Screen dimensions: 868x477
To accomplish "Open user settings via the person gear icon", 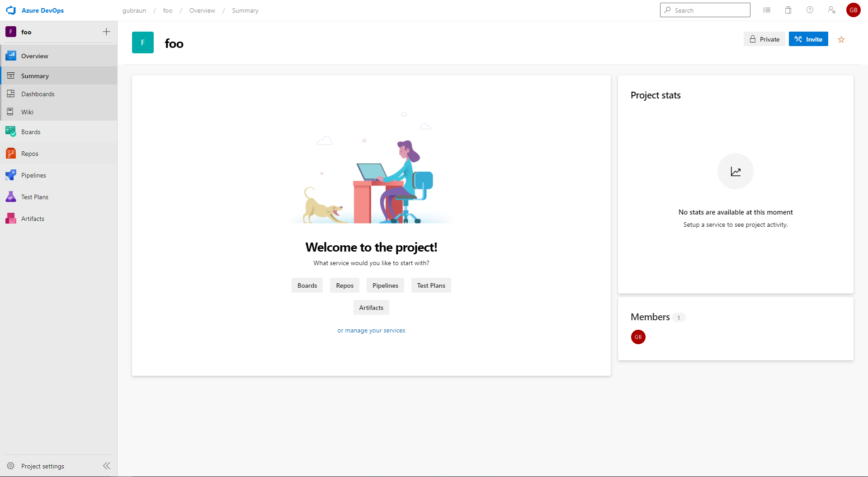I will click(x=831, y=10).
